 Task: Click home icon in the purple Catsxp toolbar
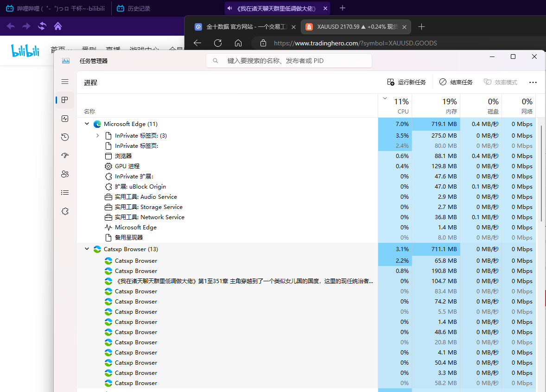pos(58,26)
